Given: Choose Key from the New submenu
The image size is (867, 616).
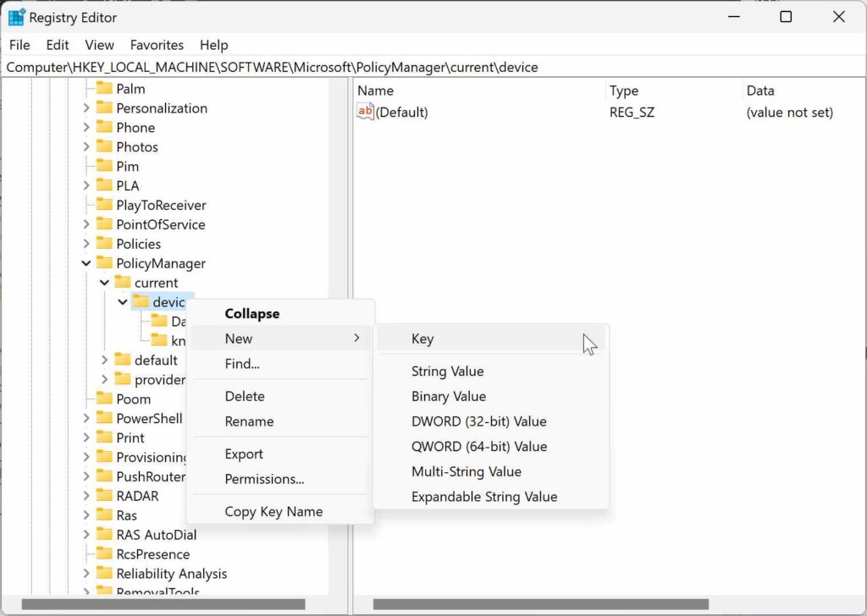Looking at the screenshot, I should pos(491,338).
